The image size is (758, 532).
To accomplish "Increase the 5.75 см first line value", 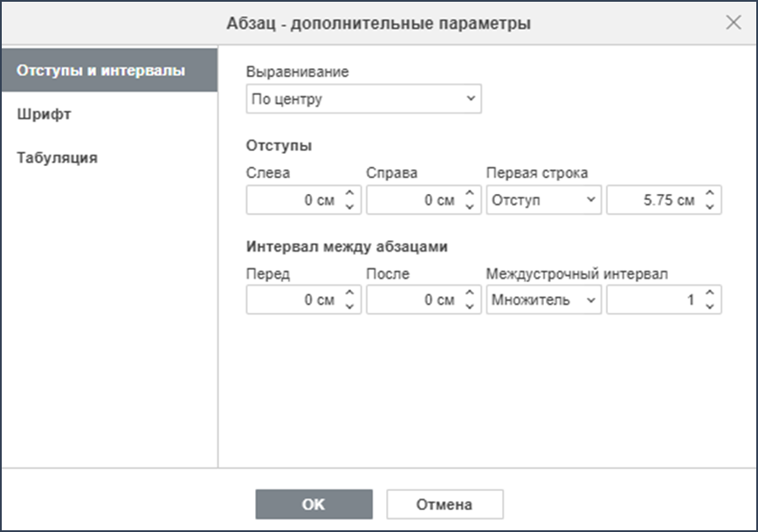I will click(710, 193).
